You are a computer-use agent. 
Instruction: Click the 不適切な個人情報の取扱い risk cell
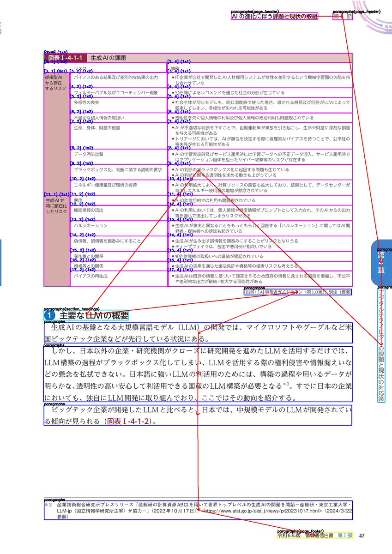tap(118, 118)
